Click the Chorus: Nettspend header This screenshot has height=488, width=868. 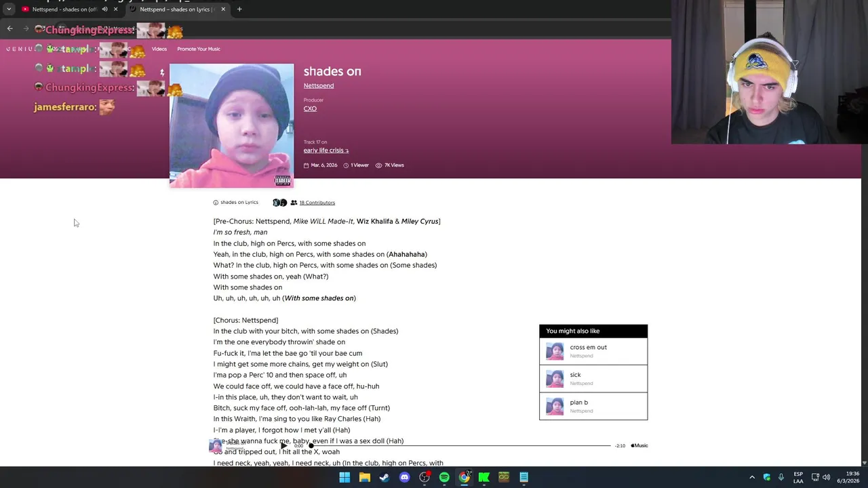click(x=245, y=320)
